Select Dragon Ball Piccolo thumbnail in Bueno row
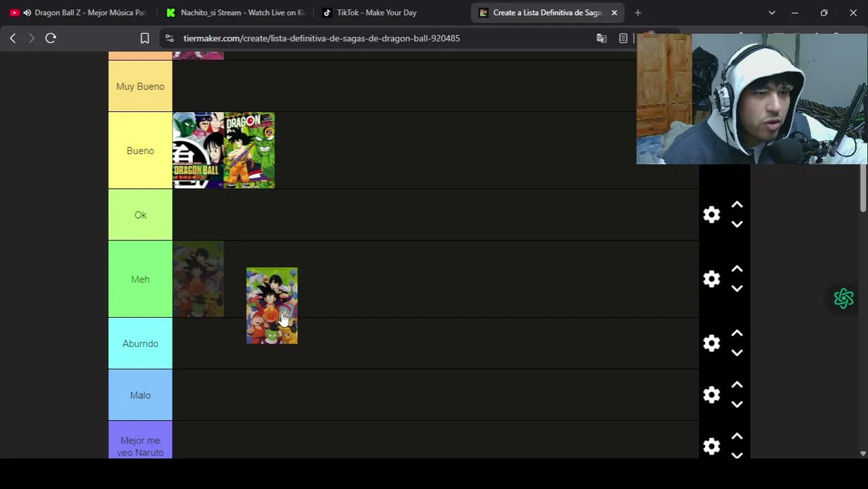Viewport: 868px width, 489px height. coord(198,151)
